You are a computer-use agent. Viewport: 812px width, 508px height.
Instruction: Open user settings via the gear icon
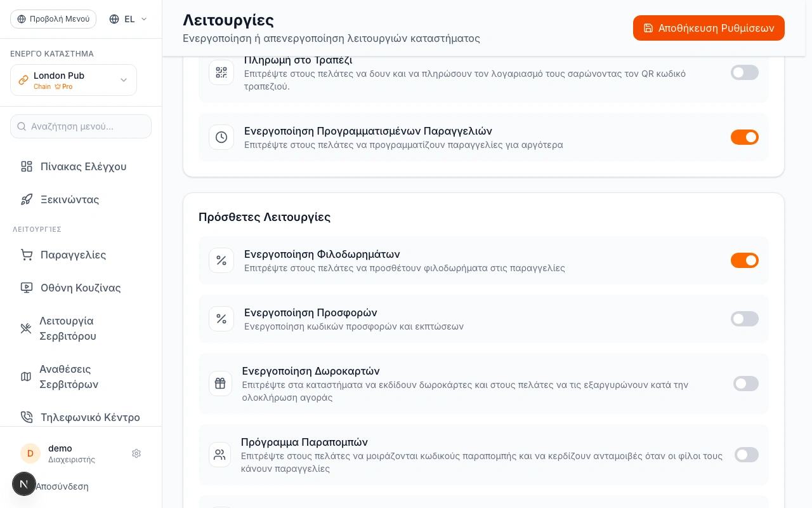pyautogui.click(x=136, y=453)
